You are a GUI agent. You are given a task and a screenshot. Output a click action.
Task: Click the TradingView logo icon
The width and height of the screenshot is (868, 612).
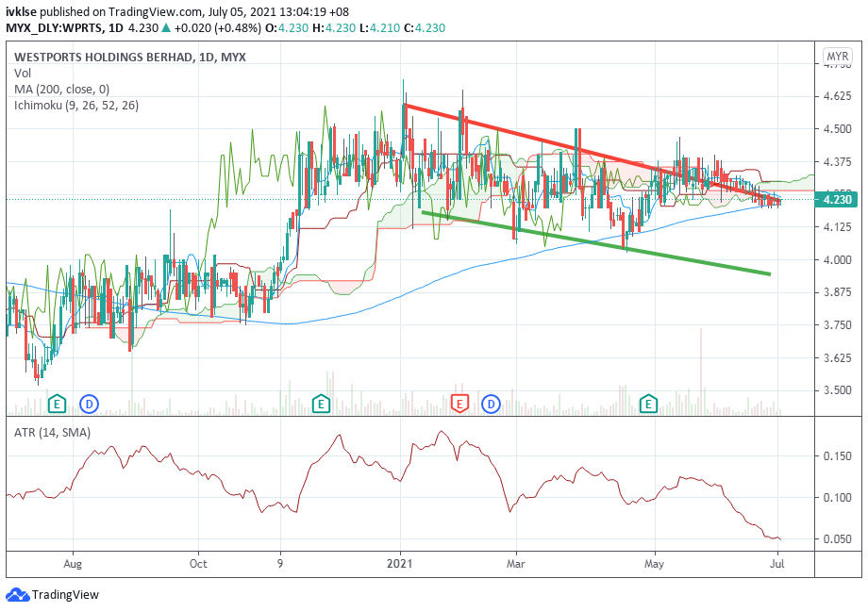click(x=17, y=595)
